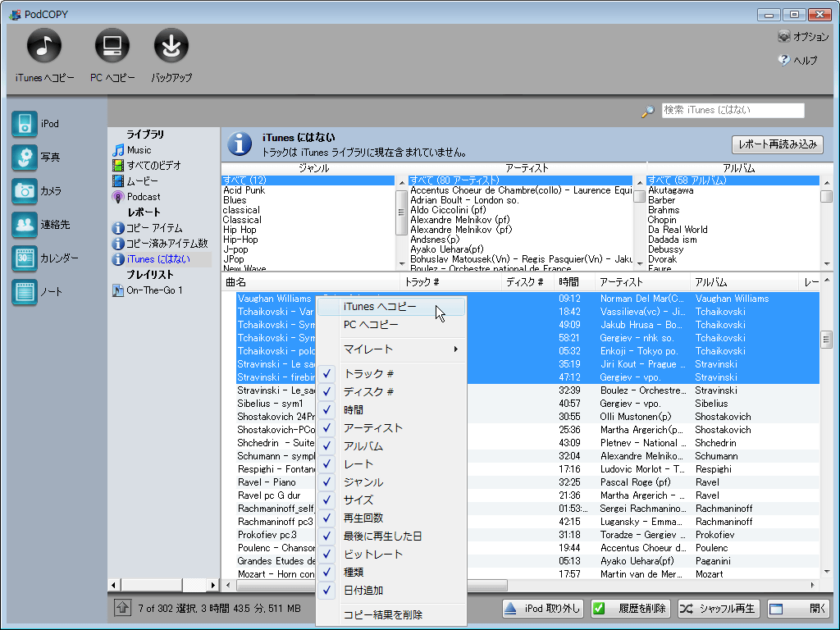
Task: Click レポート再読み込み button
Action: [x=778, y=144]
